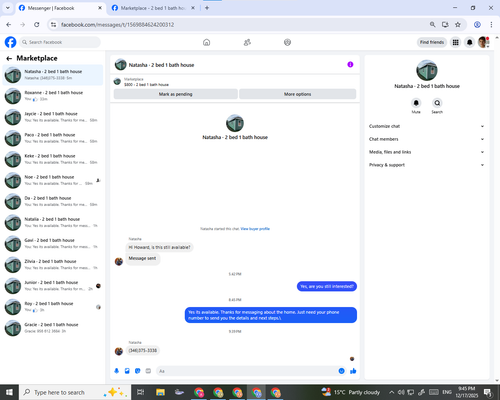Open the Windows Start menu
Viewport: 500px width, 400px height.
click(x=9, y=392)
